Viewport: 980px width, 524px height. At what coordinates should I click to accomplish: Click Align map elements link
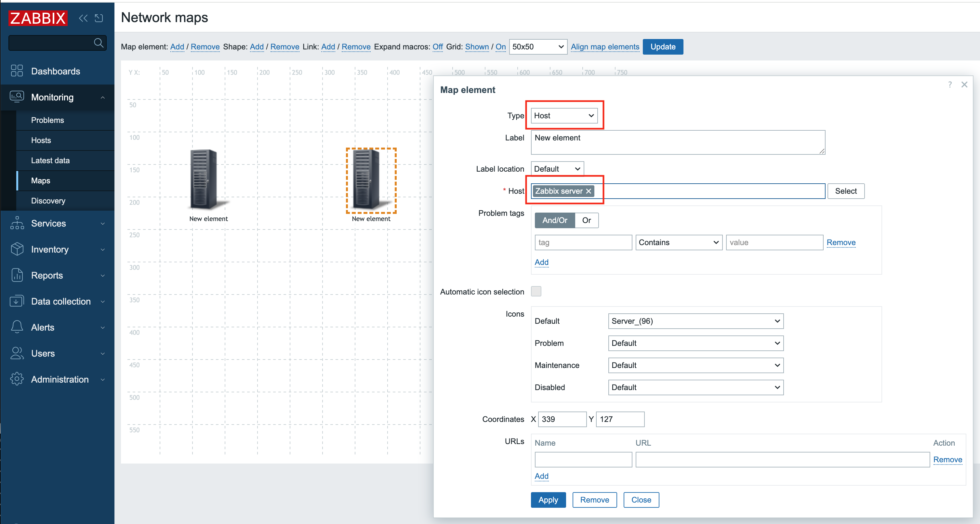605,47
